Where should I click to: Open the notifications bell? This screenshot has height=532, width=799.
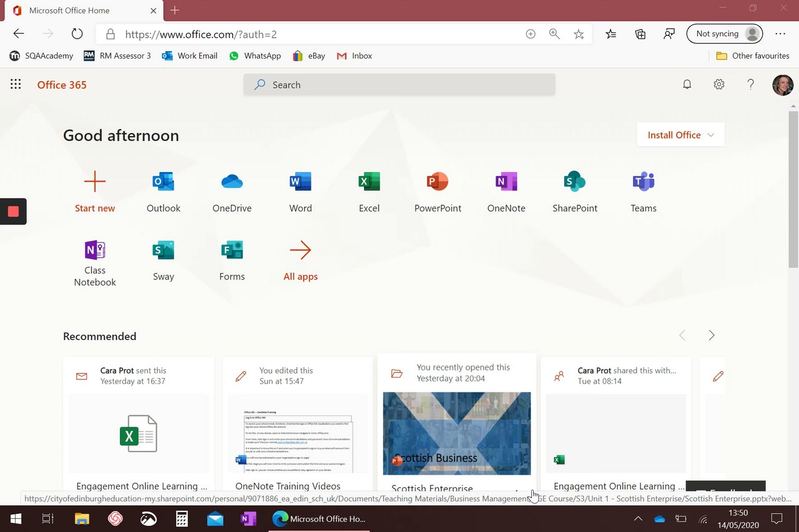coord(687,85)
